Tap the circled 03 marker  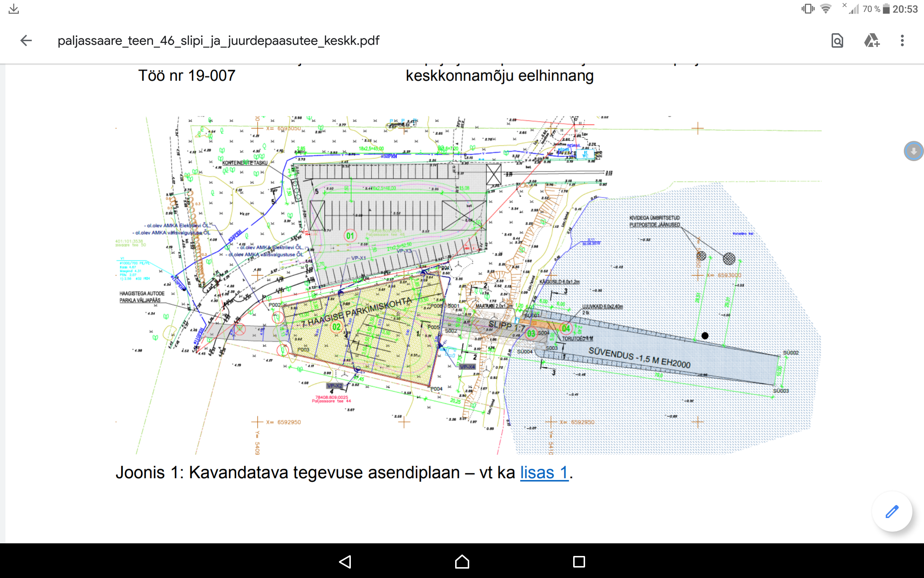(x=531, y=334)
